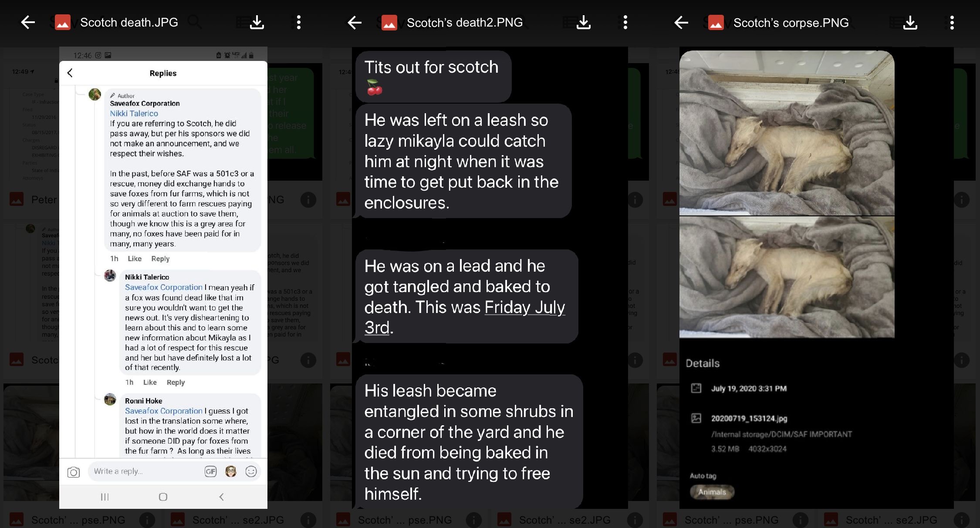This screenshot has width=980, height=528.
Task: Click the phone clock showing 12:46
Action: coord(82,55)
